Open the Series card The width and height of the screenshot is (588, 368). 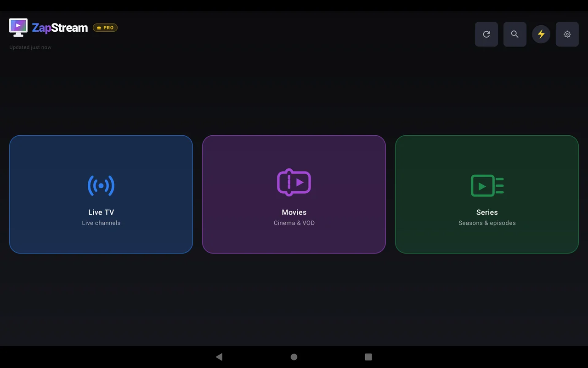[487, 194]
